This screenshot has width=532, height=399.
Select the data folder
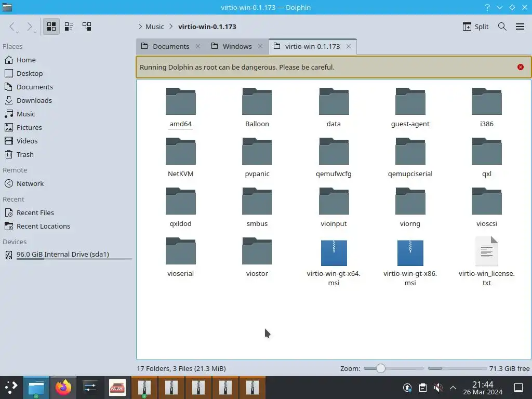pyautogui.click(x=334, y=108)
